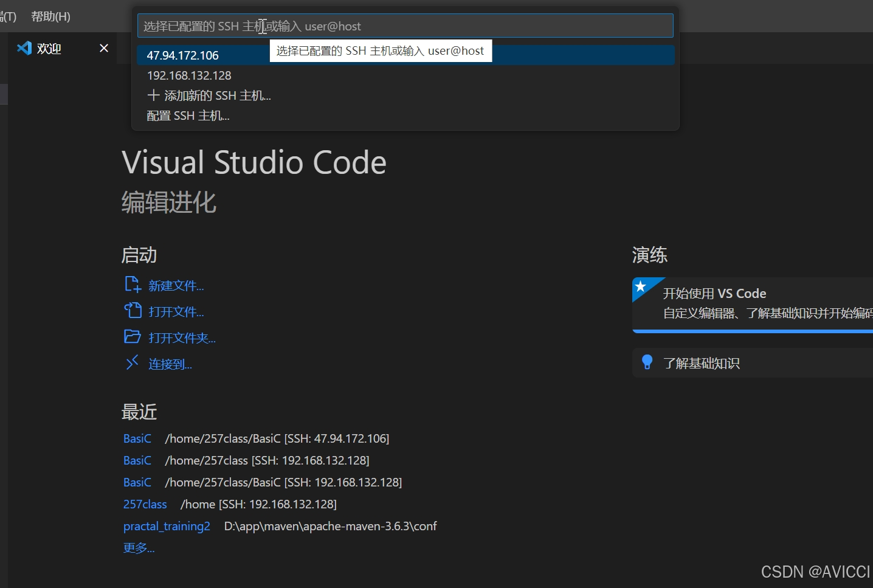Click the 连接到 remote connection icon
Image resolution: width=873 pixels, height=588 pixels.
point(133,362)
